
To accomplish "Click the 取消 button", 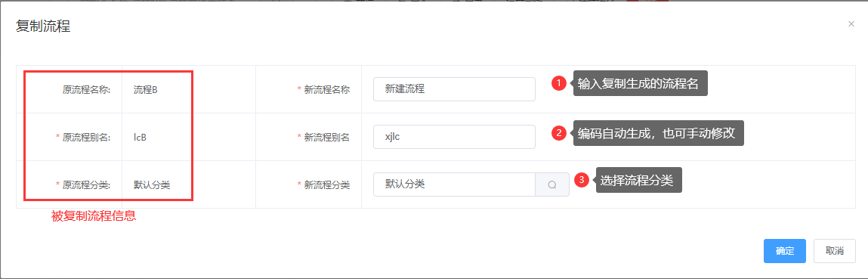I will pyautogui.click(x=834, y=251).
